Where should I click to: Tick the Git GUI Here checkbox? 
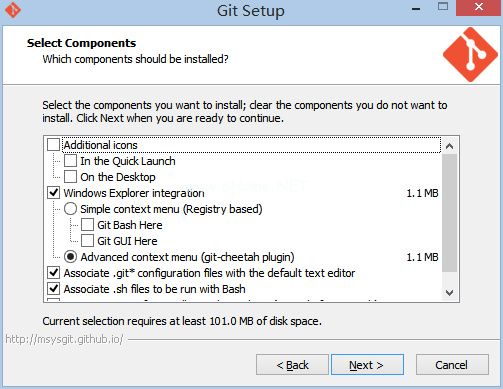click(87, 241)
